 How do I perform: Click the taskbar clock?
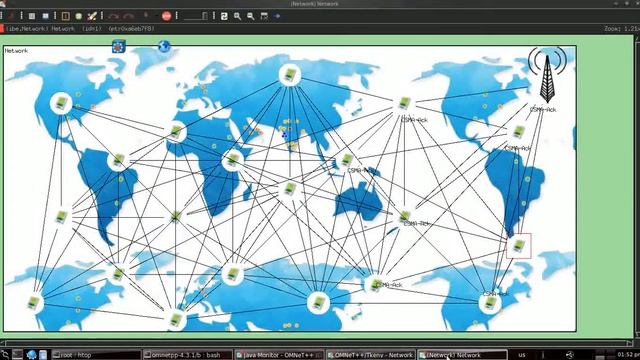629,355
